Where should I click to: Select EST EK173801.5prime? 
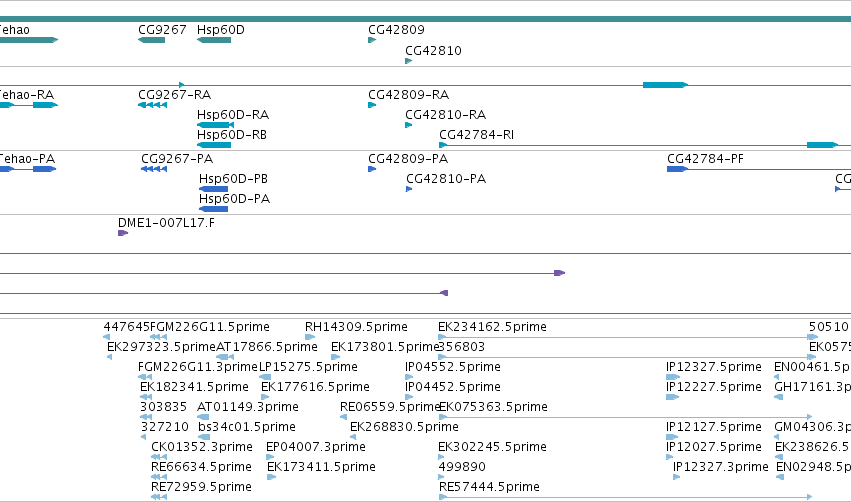point(385,347)
